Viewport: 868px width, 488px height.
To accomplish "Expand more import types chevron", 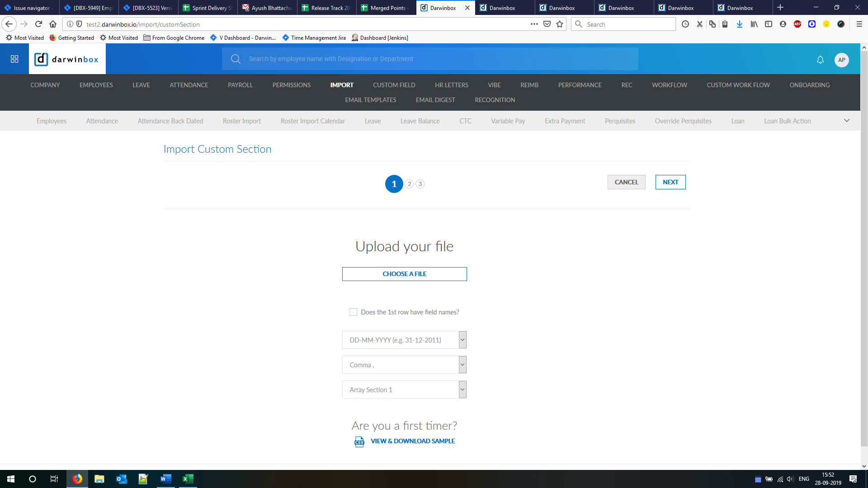I will tap(846, 121).
